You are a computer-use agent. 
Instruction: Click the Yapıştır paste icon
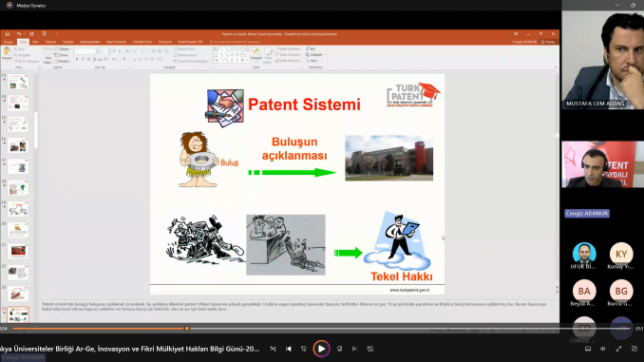7,53
